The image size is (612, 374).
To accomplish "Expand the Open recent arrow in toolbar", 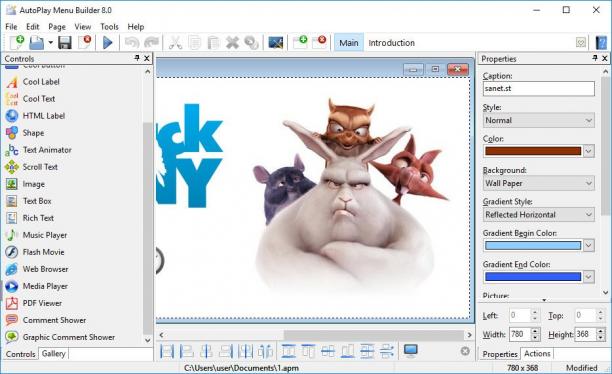I will click(50, 43).
